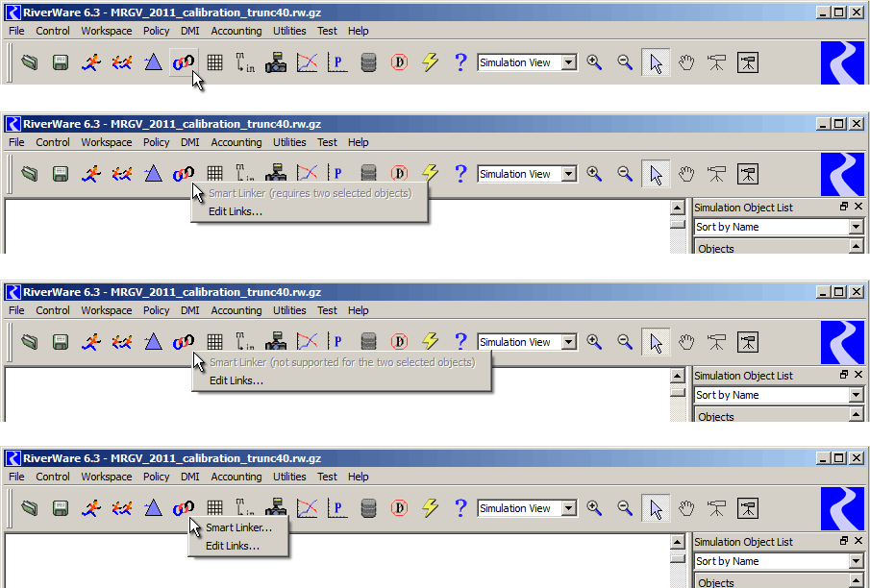Select the pointer tool in the 'not supported' window
This screenshot has width=870, height=588.
(656, 342)
